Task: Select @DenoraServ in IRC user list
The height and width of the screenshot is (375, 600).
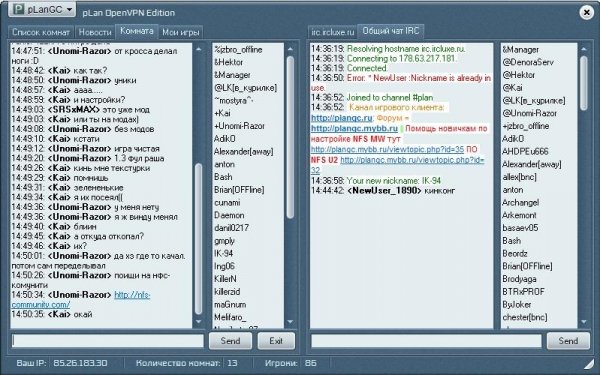Action: point(528,62)
